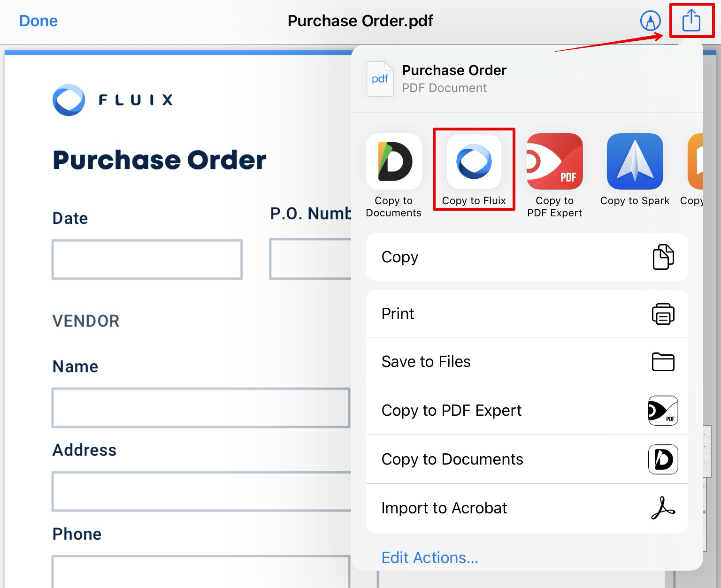Click the PDF Document subtitle text
The width and height of the screenshot is (721, 588).
pos(445,88)
